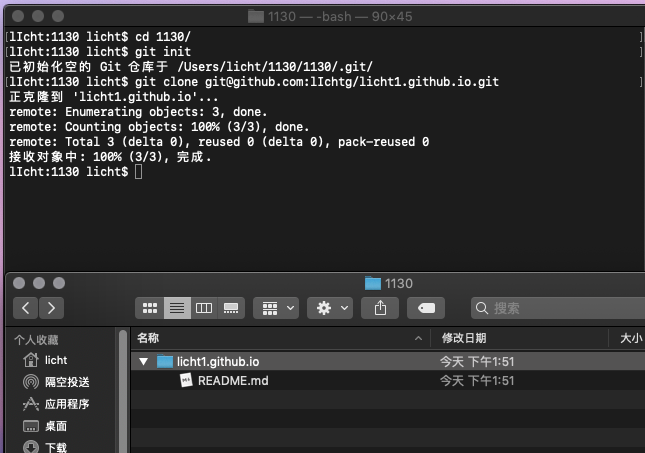645x453 pixels.
Task: Click the Finder sidebar scrollbar
Action: [x=123, y=391]
